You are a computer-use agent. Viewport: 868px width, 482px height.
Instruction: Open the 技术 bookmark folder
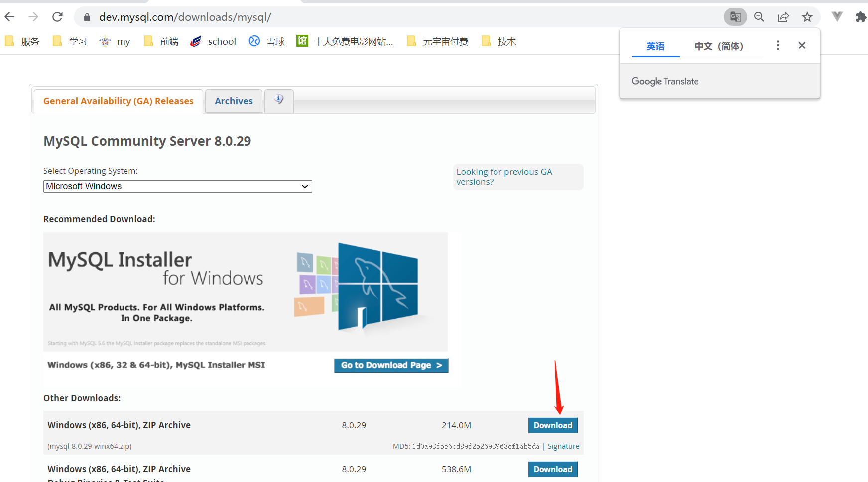click(499, 41)
